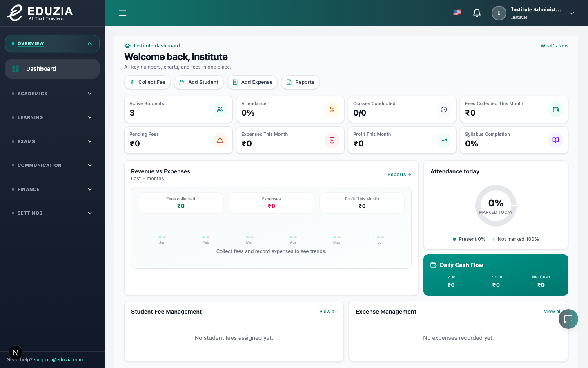Expand the Finance section

click(52, 189)
